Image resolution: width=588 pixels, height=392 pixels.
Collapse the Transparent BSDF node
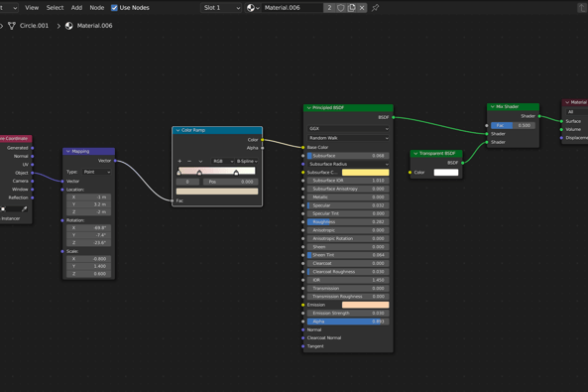(415, 153)
